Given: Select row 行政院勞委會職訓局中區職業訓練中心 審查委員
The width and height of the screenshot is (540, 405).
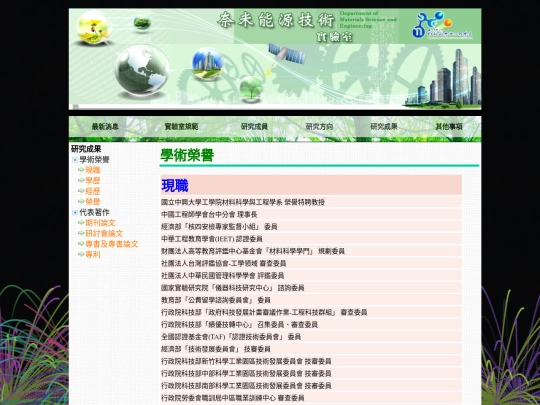Looking at the screenshot, I should pos(311,398).
